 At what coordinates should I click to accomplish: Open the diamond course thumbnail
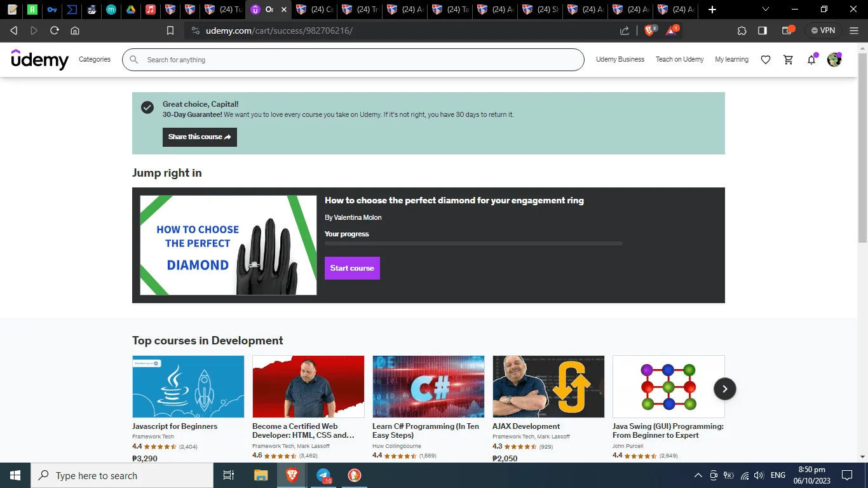(228, 245)
